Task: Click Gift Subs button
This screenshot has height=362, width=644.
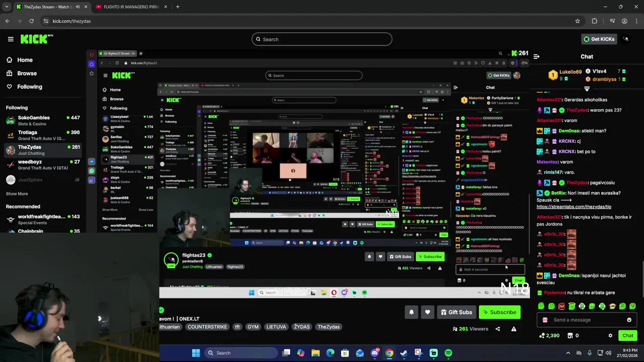Action: 456,312
